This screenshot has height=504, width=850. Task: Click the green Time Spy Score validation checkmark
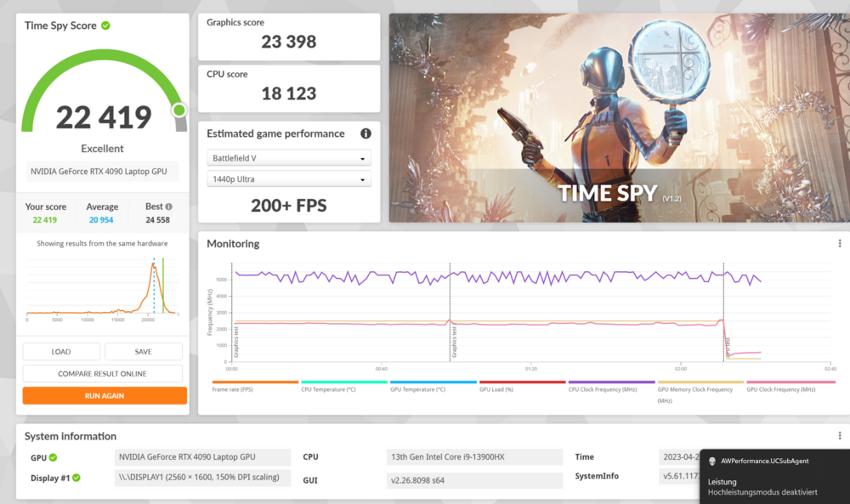(105, 25)
